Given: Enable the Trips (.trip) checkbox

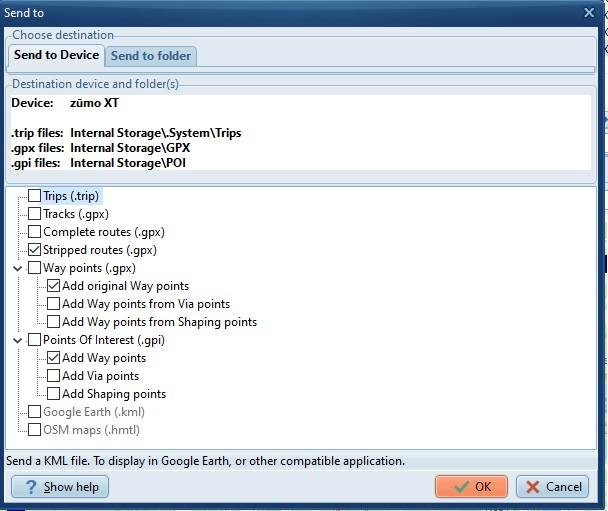Looking at the screenshot, I should pyautogui.click(x=35, y=196).
